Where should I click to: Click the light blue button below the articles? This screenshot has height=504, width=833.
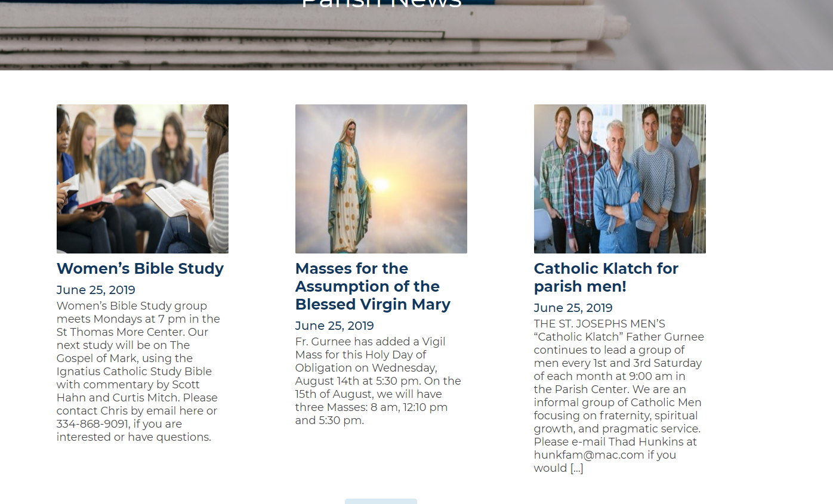381,501
